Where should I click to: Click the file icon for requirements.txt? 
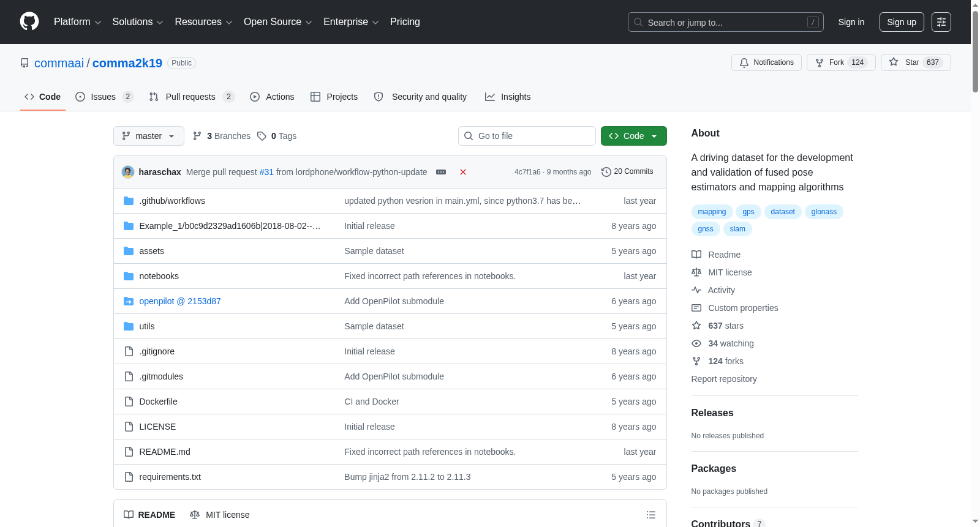coord(129,477)
